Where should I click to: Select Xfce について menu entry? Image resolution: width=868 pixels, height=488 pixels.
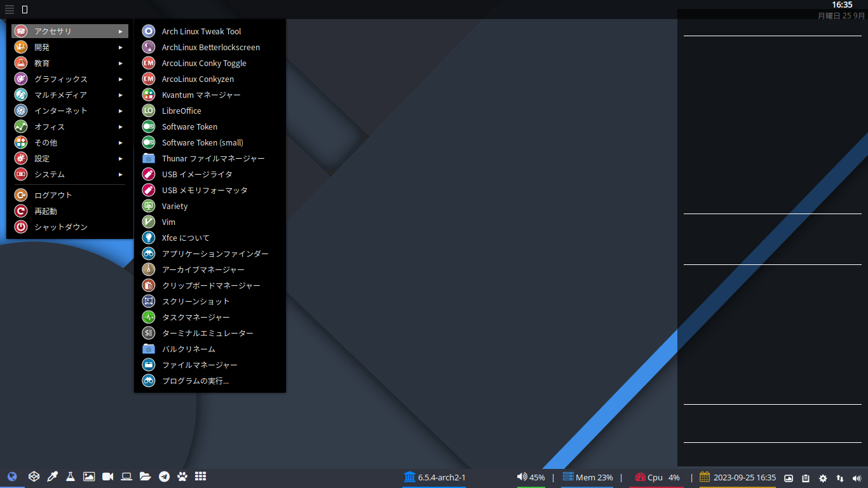click(x=210, y=238)
